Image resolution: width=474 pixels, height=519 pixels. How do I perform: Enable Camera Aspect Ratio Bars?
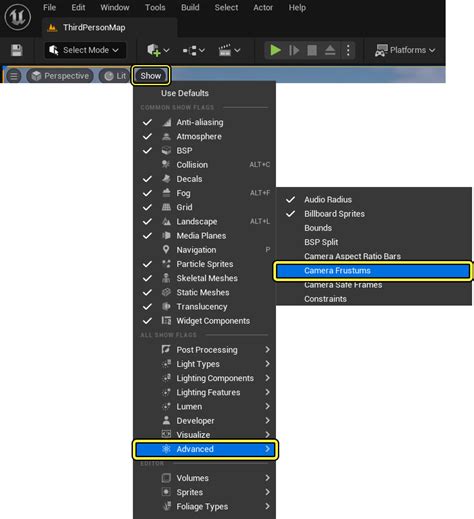point(374,256)
